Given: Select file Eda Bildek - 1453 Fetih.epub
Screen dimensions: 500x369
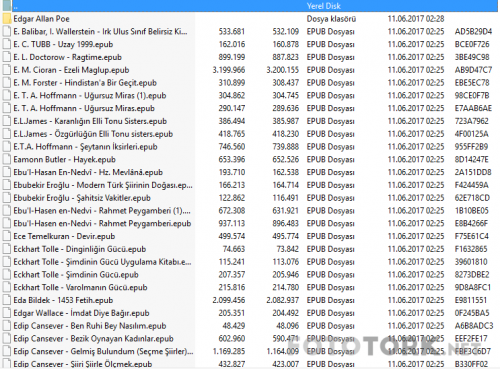Looking at the screenshot, I should click(x=63, y=300).
